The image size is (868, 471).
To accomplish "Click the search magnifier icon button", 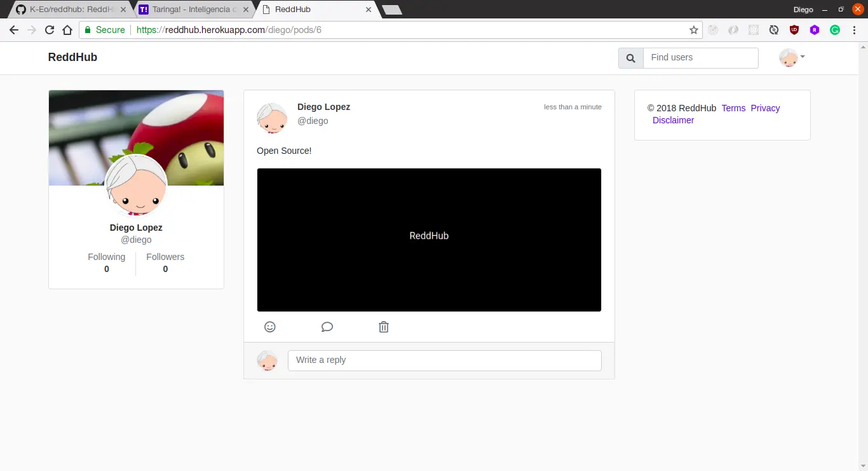I will pyautogui.click(x=631, y=58).
